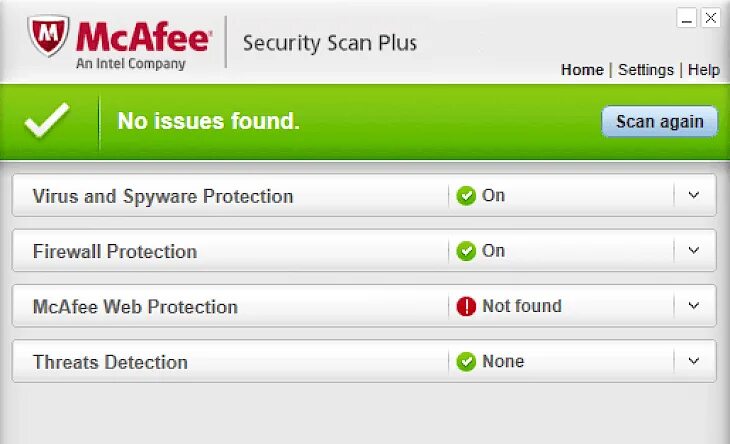Viewport: 730px width, 444px height.
Task: Click green check icon for Firewall Protection
Action: (x=466, y=251)
